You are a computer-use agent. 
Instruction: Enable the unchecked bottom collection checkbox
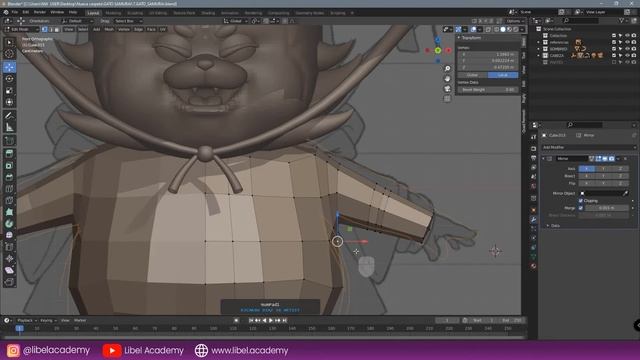pyautogui.click(x=614, y=62)
